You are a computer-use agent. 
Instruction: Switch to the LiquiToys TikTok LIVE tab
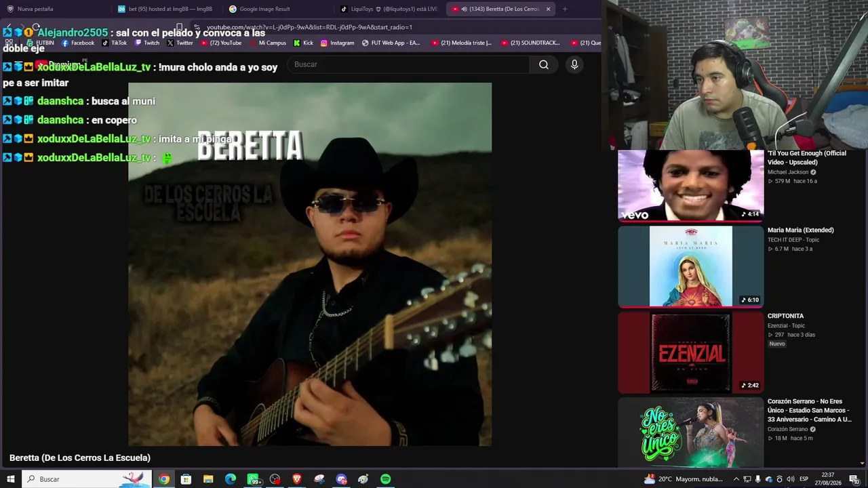coord(389,9)
